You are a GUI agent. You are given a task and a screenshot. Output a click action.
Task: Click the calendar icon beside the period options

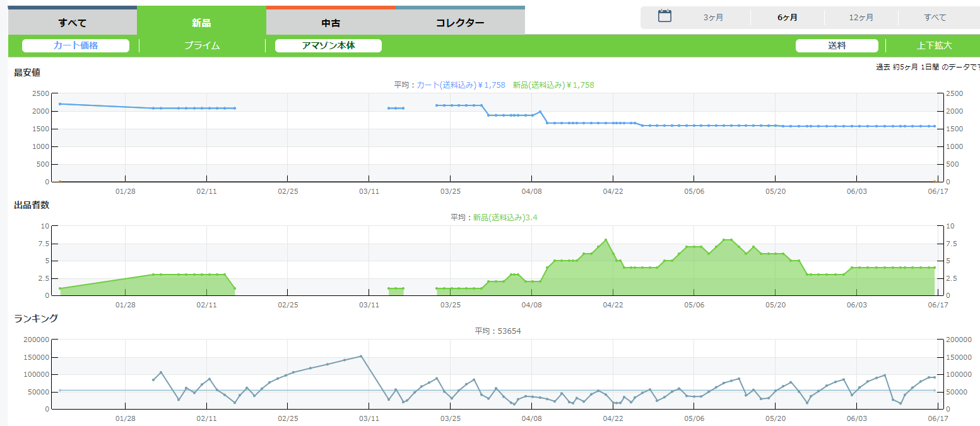(664, 16)
